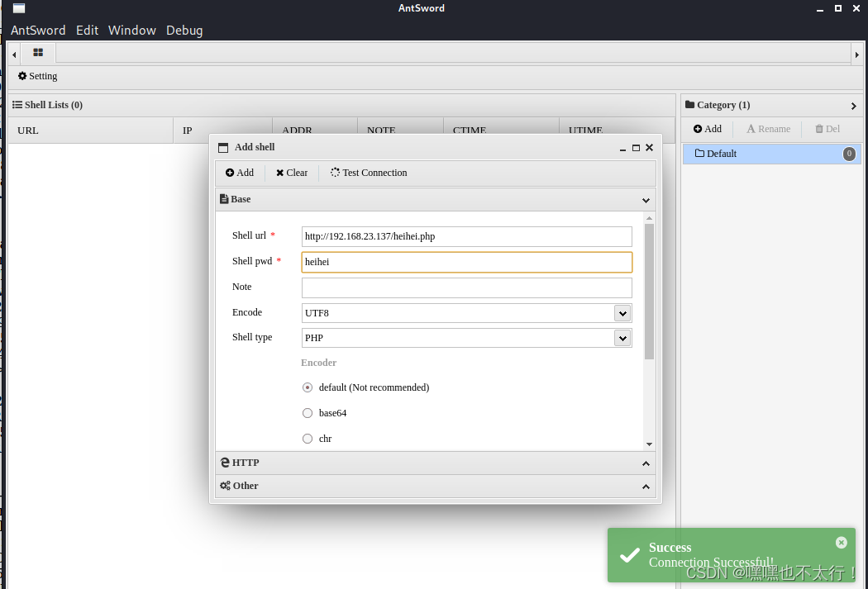This screenshot has height=589, width=868.
Task: Sort by URL column header
Action: point(91,131)
